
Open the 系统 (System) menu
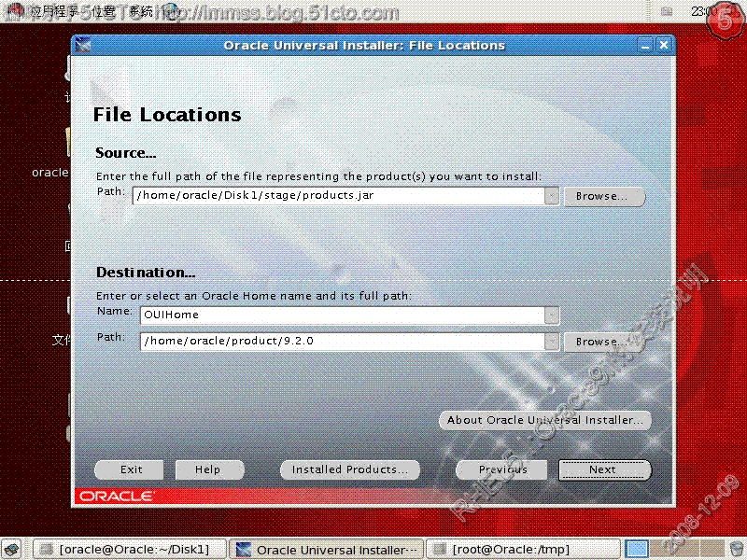(x=141, y=10)
